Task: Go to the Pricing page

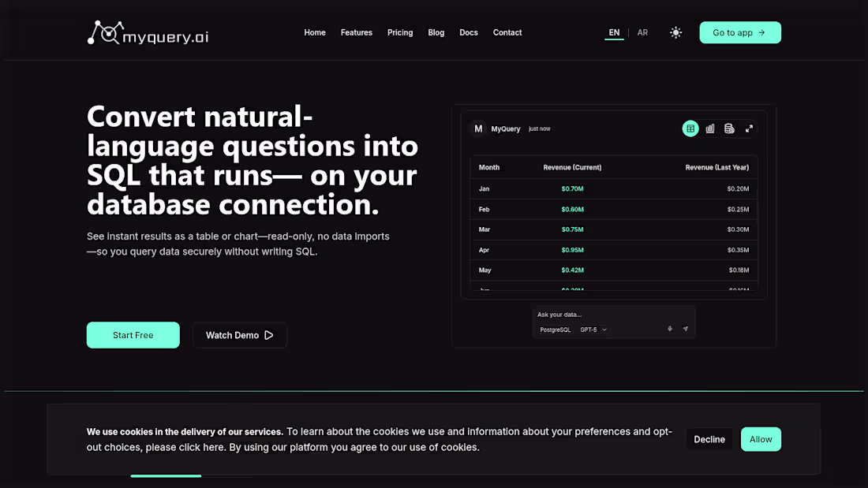Action: pyautogui.click(x=400, y=32)
